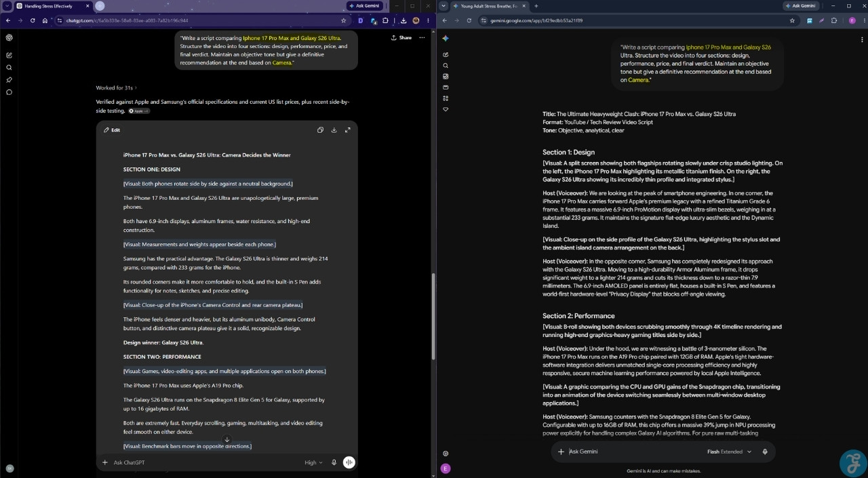Click the ChatGPT page scrollbar thumb
This screenshot has width=868, height=478.
(x=433, y=316)
